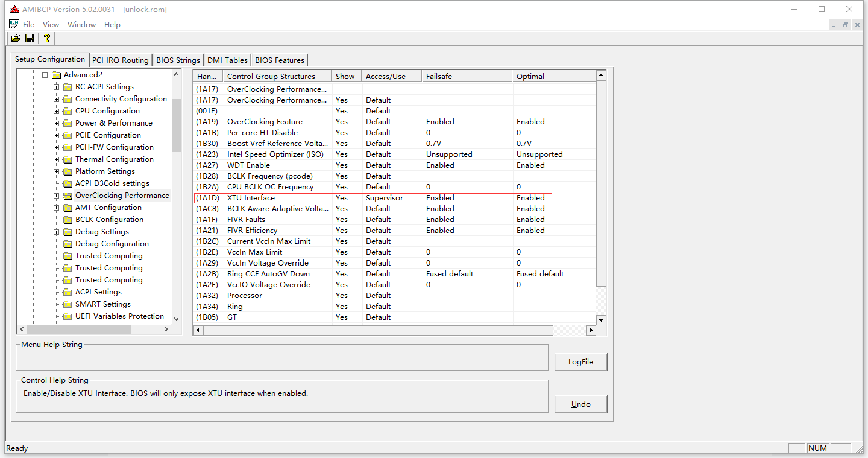This screenshot has width=868, height=458.
Task: Click UEFI Variables Protection folder icon
Action: pyautogui.click(x=68, y=316)
